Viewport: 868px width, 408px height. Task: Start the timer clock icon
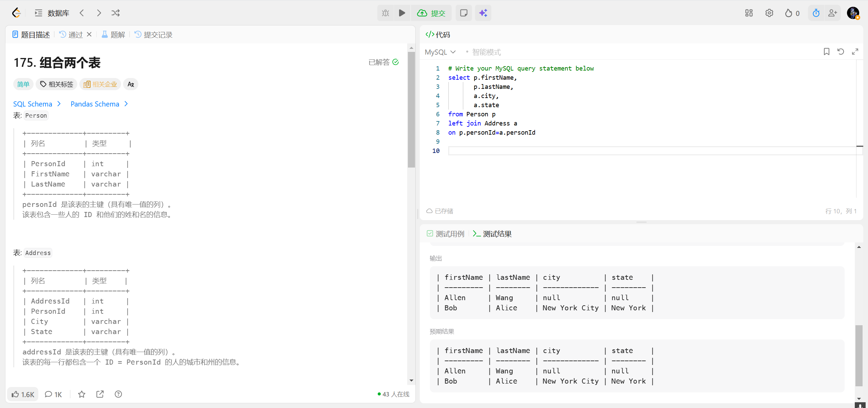pos(816,13)
